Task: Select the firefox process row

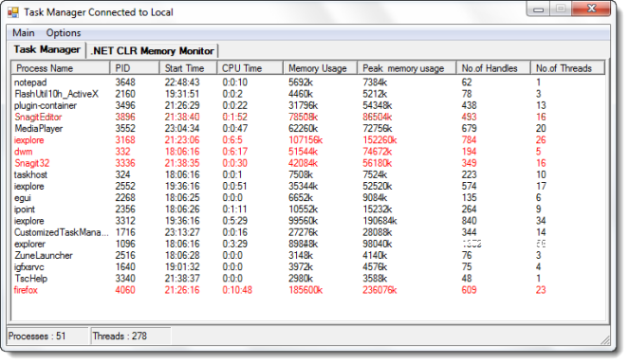Action: pos(308,290)
